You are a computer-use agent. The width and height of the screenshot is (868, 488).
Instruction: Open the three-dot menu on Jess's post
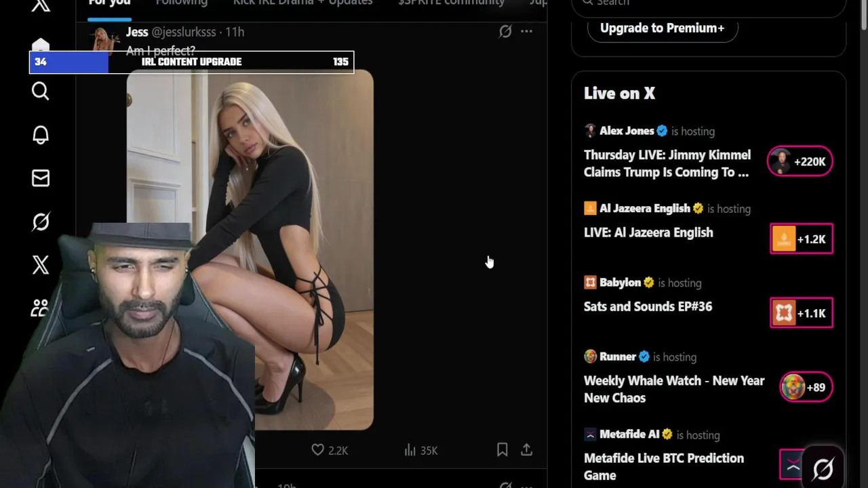(x=526, y=31)
